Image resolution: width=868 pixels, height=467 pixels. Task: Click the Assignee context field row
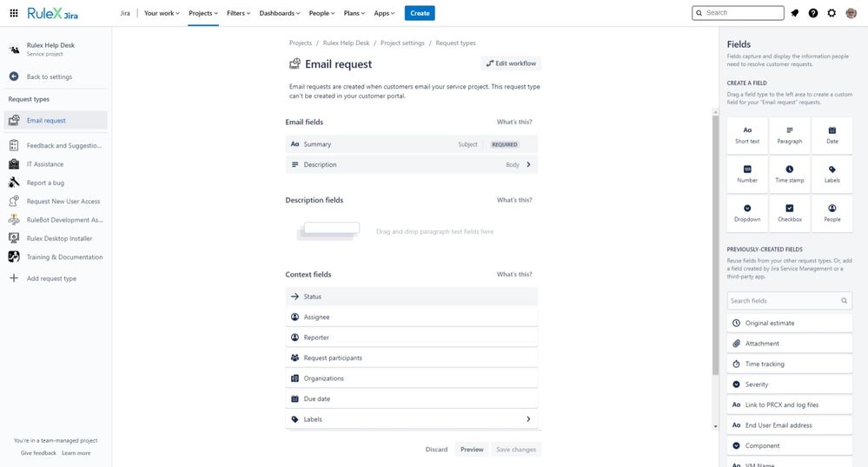click(411, 317)
